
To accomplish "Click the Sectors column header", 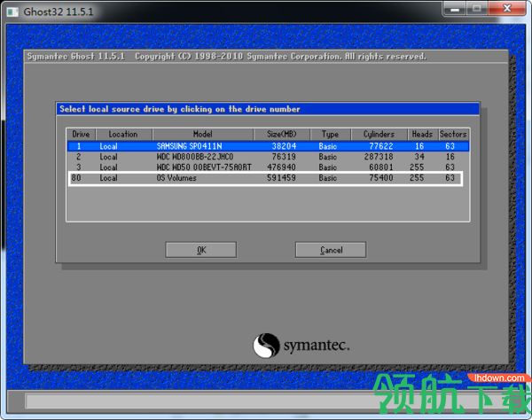I will [x=454, y=134].
